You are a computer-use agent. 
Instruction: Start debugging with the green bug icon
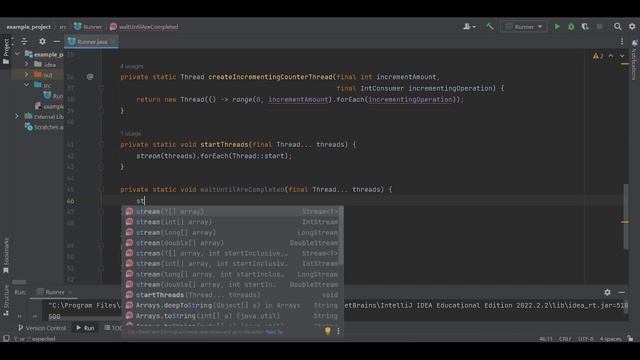coord(571,27)
